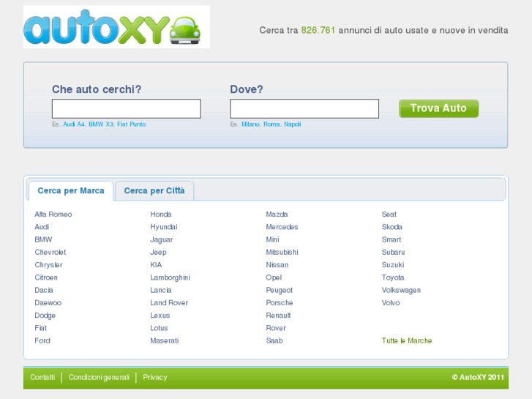This screenshot has height=399, width=532.
Task: Click the AutoXY logo image
Action: (x=116, y=27)
